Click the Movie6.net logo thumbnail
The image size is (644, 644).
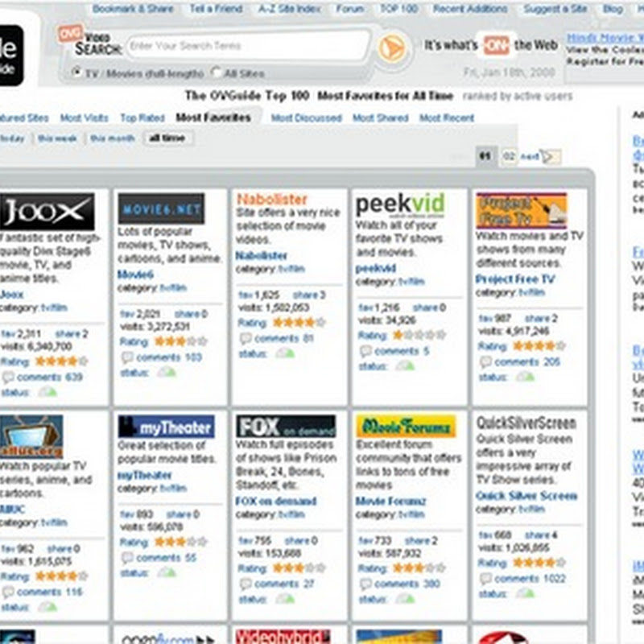[x=161, y=209]
